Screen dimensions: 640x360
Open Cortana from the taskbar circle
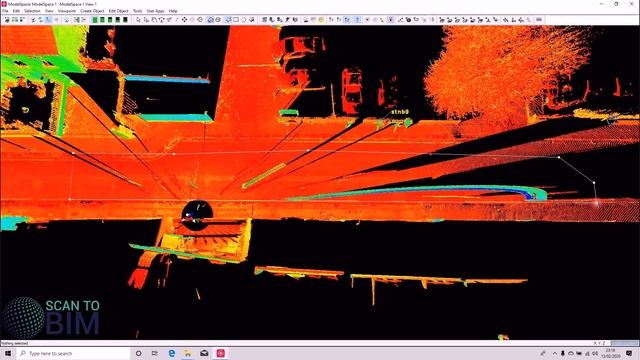coord(139,353)
